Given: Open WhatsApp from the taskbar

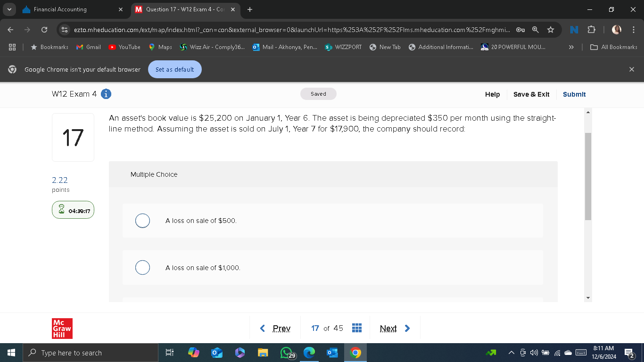Looking at the screenshot, I should (287, 353).
